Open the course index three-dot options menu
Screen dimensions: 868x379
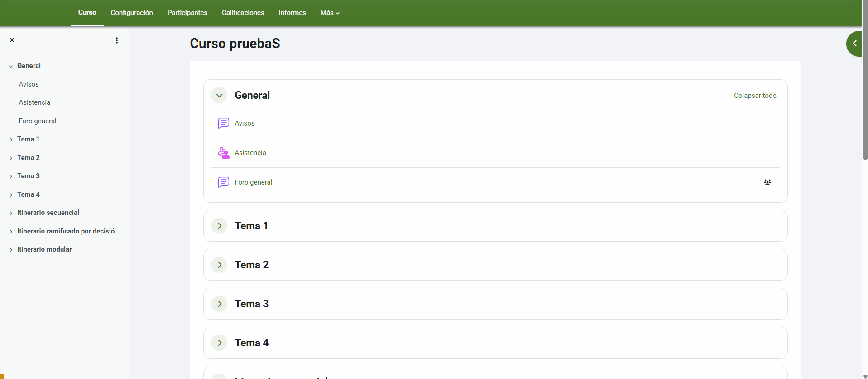coord(117,40)
